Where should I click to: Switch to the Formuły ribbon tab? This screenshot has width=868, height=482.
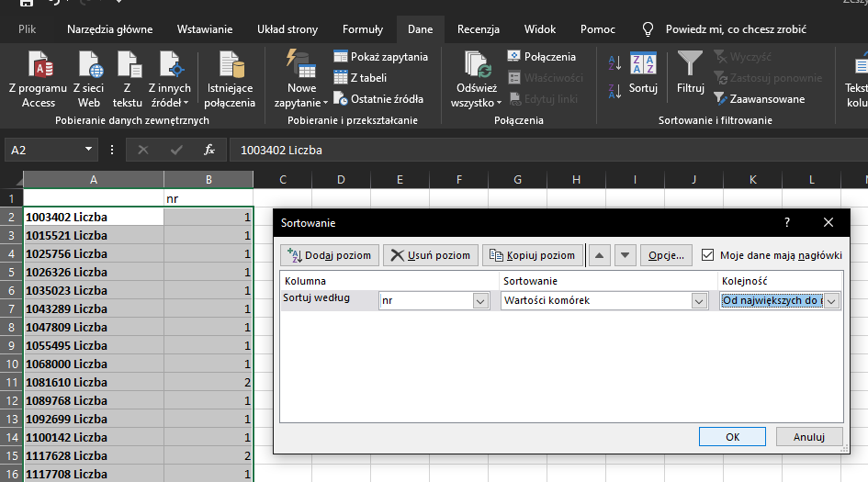[x=363, y=29]
